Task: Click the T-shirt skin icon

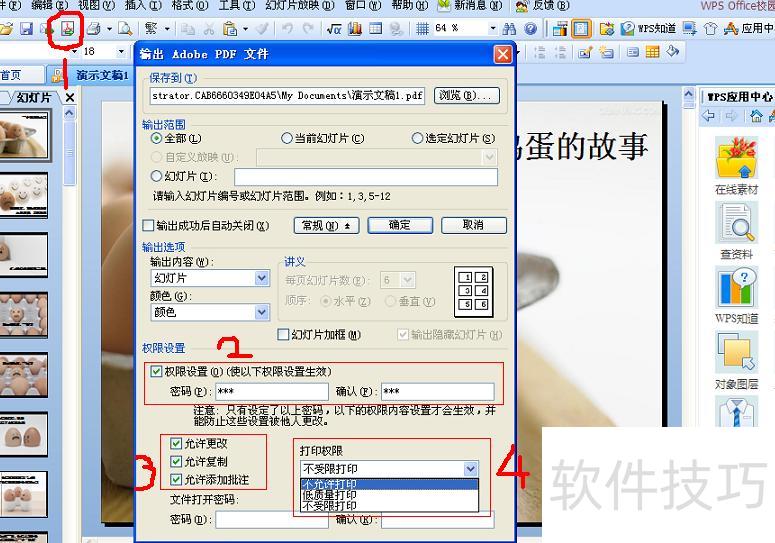Action: click(x=710, y=29)
